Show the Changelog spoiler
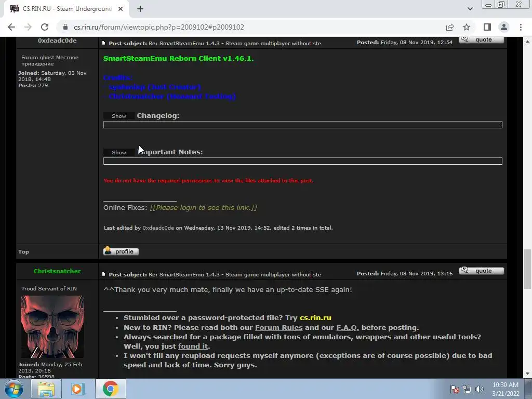 (119, 116)
